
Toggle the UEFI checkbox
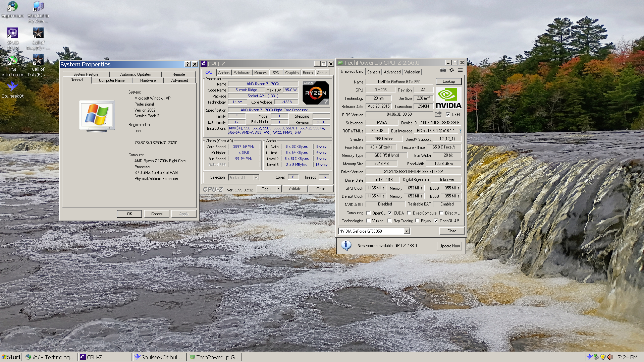(448, 114)
